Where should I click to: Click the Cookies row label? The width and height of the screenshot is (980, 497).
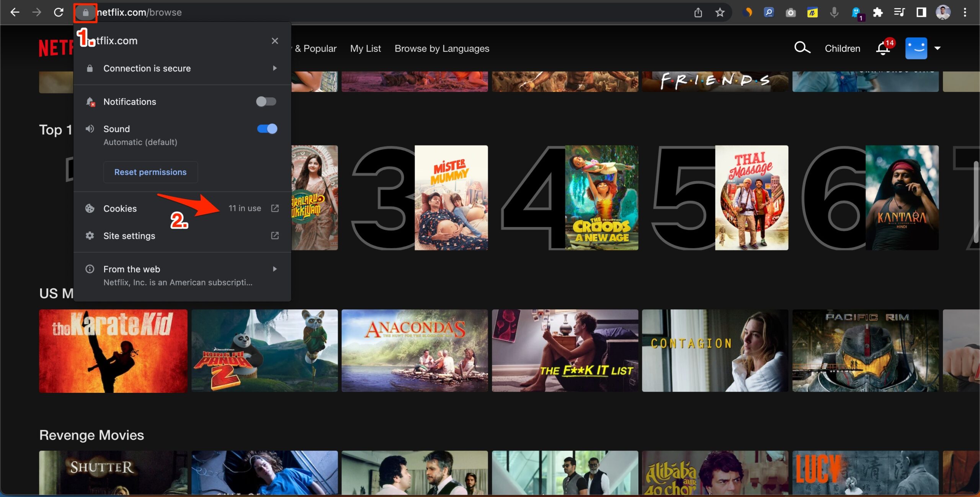tap(120, 208)
